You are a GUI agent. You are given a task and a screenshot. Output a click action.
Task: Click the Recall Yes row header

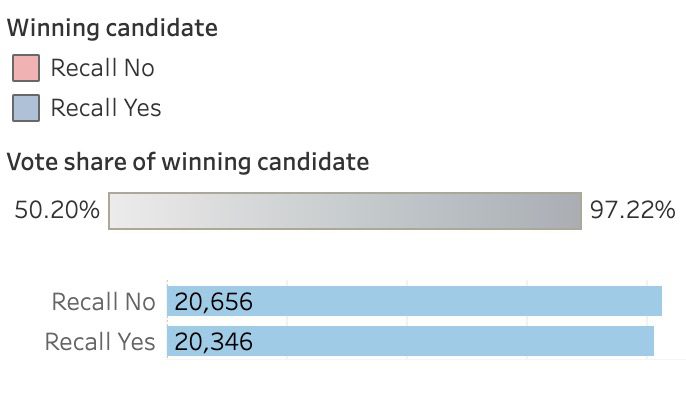tap(100, 342)
